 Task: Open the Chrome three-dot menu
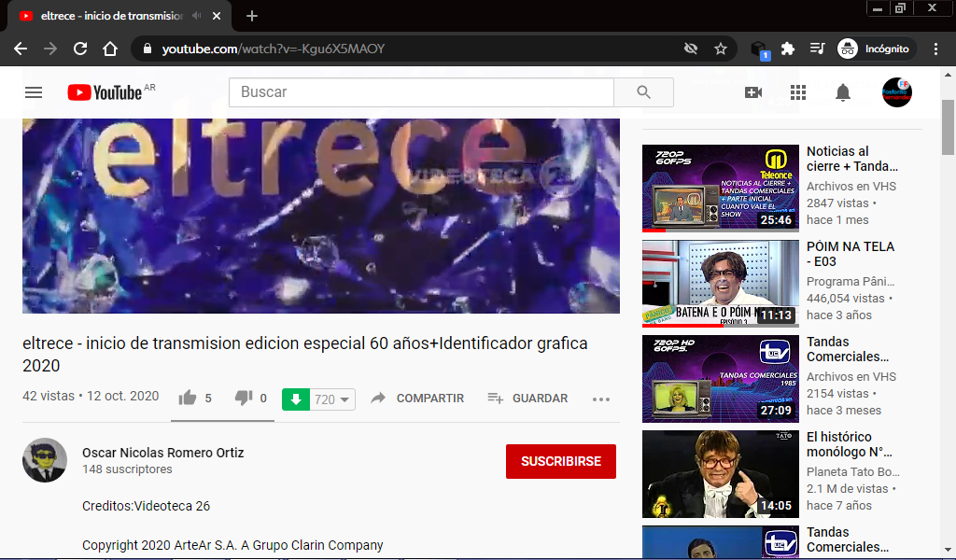pos(935,49)
